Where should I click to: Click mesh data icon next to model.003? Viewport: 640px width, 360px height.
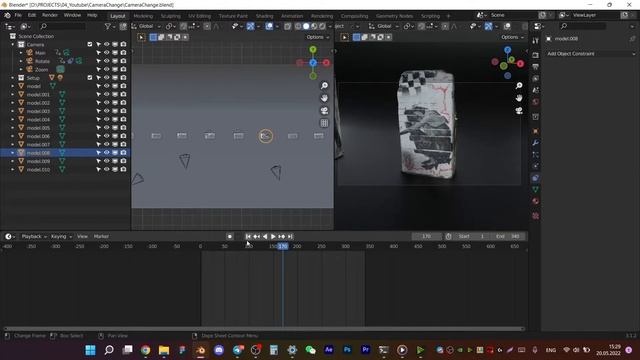point(62,111)
